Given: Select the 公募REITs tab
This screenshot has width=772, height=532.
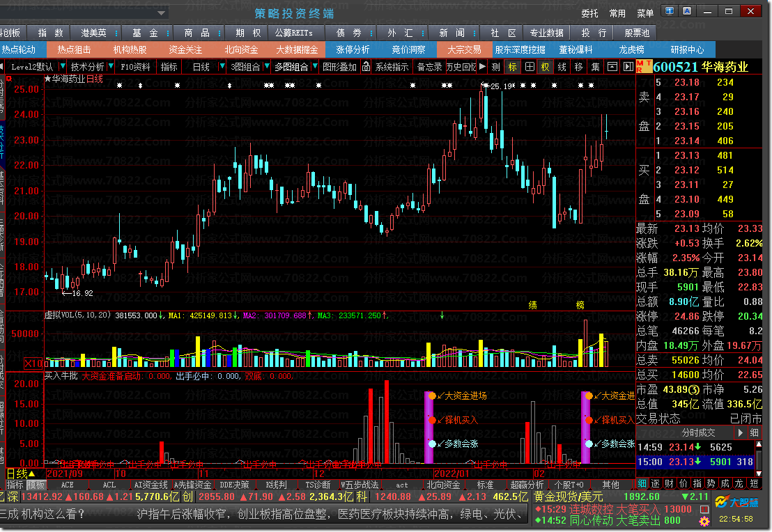Looking at the screenshot, I should [x=293, y=33].
